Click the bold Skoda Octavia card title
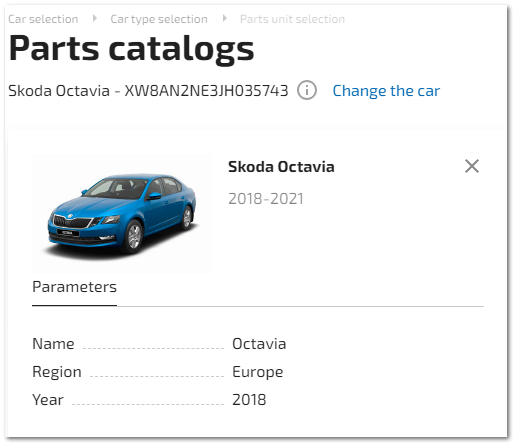 click(x=281, y=167)
